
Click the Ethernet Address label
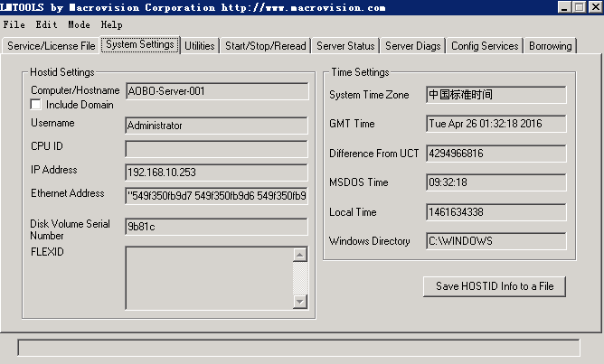pyautogui.click(x=68, y=193)
